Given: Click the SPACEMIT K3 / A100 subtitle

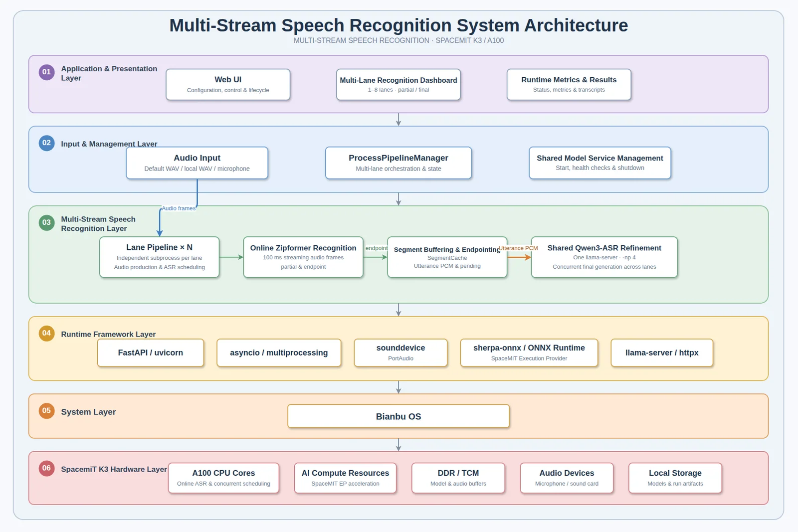Looking at the screenshot, I should click(x=399, y=40).
